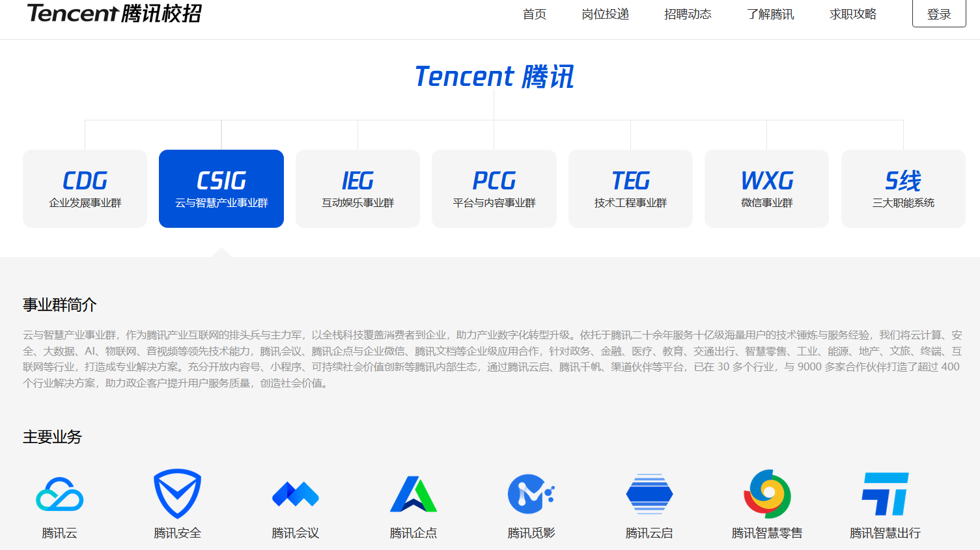Click the 主要业务 heading

pyautogui.click(x=53, y=437)
